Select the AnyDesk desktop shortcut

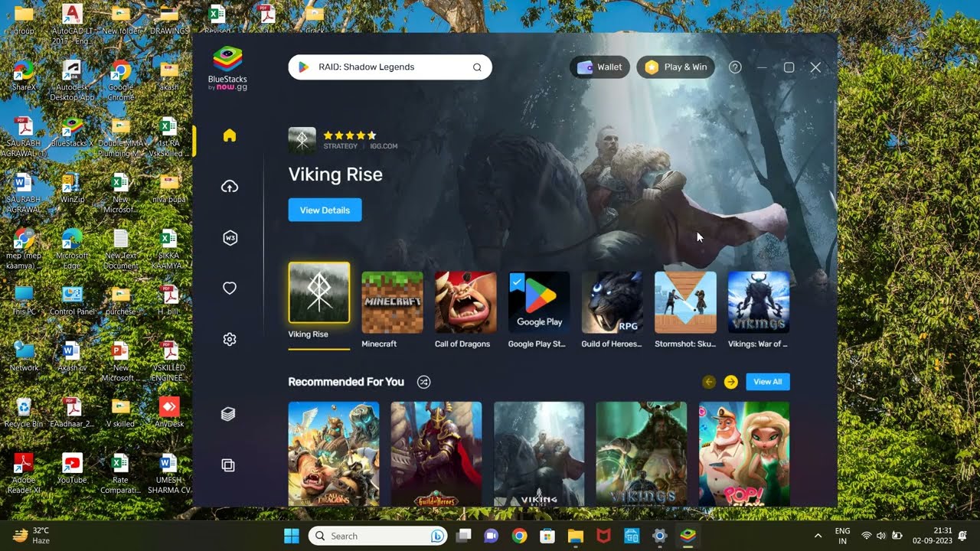tap(169, 412)
